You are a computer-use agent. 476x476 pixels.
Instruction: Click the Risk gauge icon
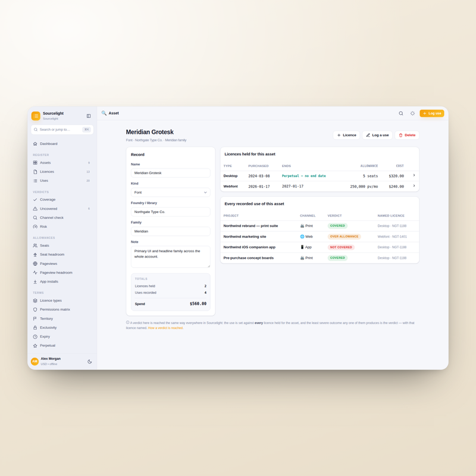point(35,227)
